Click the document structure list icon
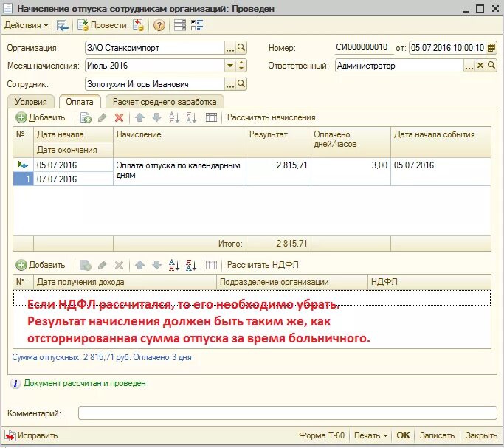The width and height of the screenshot is (504, 448). click(179, 25)
